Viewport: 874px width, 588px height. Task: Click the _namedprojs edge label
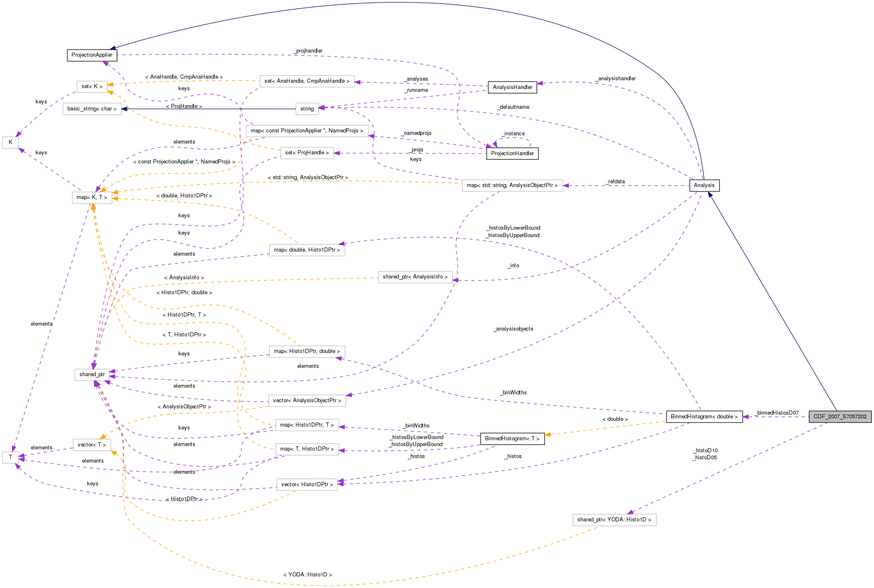coord(416,133)
